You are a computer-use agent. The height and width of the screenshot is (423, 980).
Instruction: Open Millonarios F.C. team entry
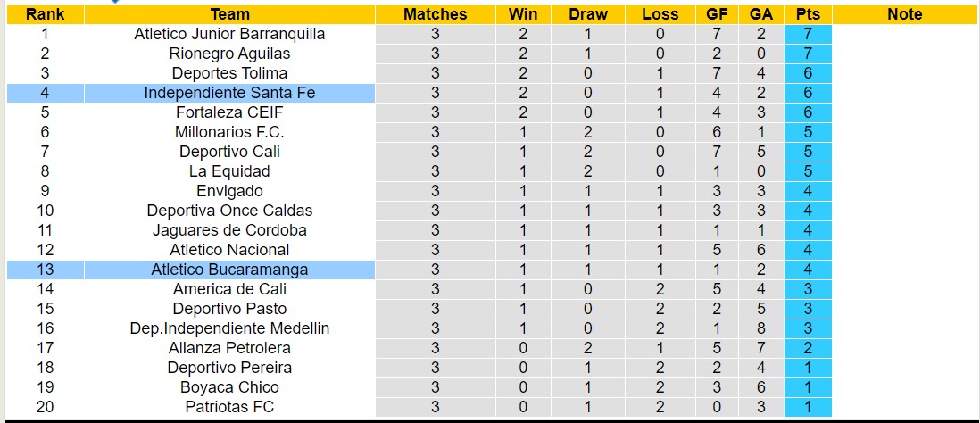(x=229, y=132)
